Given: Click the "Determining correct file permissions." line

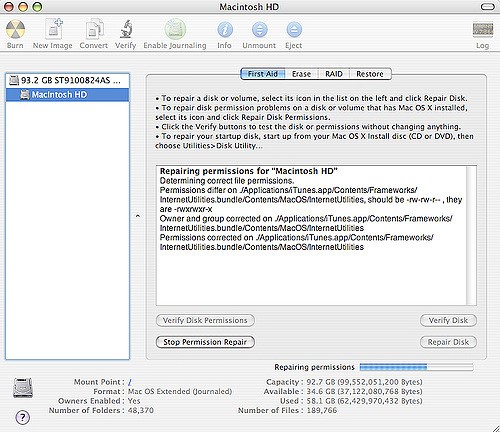Looking at the screenshot, I should pyautogui.click(x=227, y=181).
